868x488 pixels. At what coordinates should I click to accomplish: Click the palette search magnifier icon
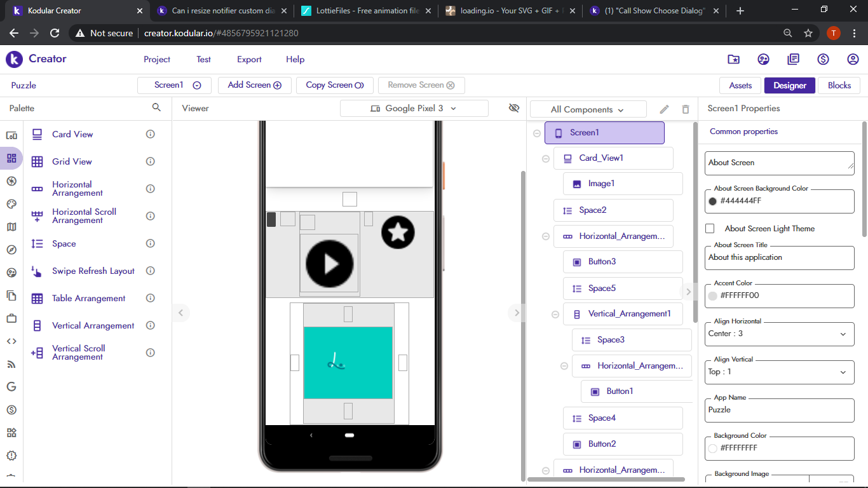coord(156,108)
